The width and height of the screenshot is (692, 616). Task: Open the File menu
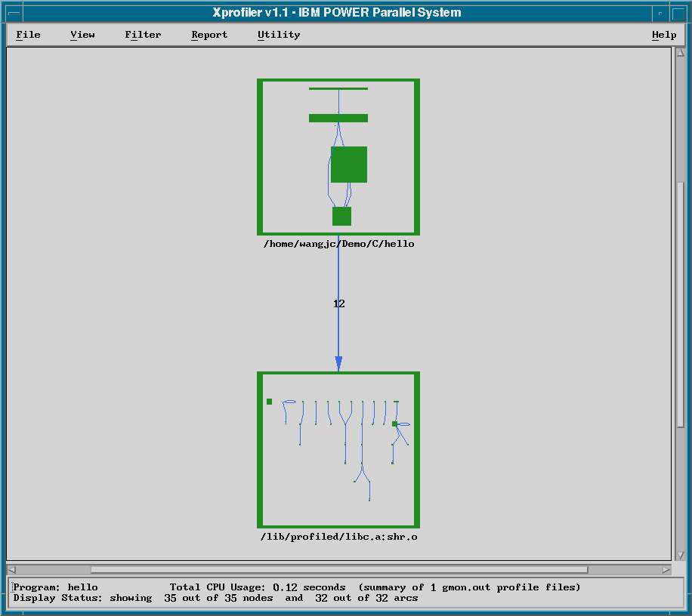click(x=28, y=35)
